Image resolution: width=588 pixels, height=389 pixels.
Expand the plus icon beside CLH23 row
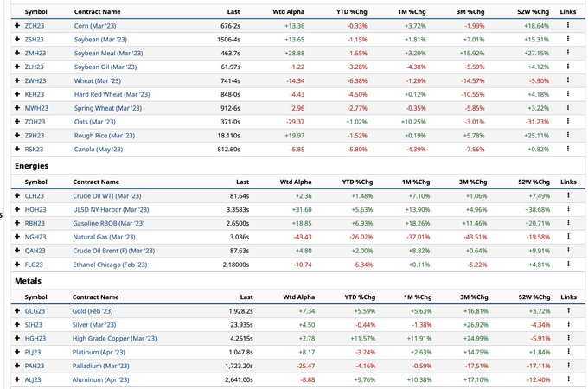point(17,196)
